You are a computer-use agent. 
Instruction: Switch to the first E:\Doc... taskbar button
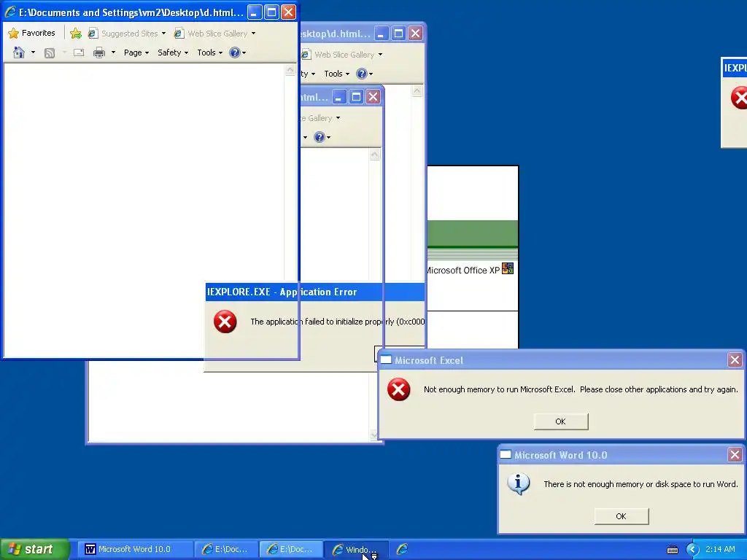point(227,549)
